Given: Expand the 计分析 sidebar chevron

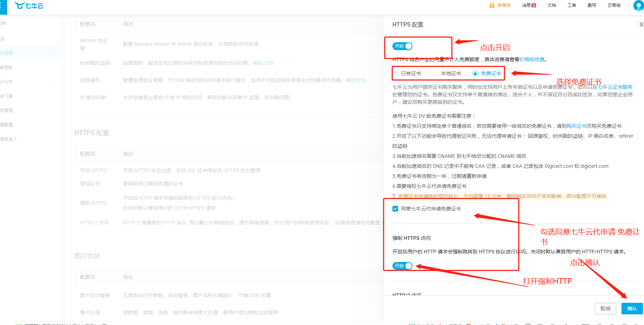Looking at the screenshot, I should coord(51,82).
